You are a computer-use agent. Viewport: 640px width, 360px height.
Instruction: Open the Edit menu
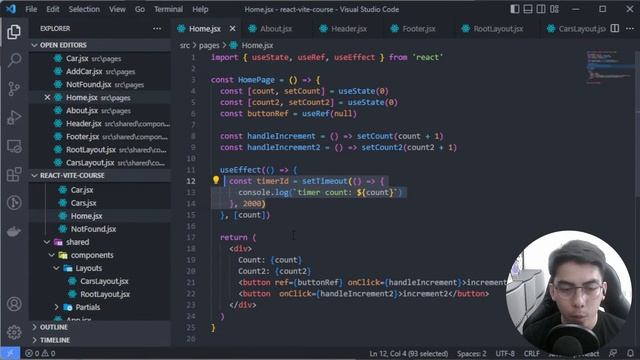53,9
